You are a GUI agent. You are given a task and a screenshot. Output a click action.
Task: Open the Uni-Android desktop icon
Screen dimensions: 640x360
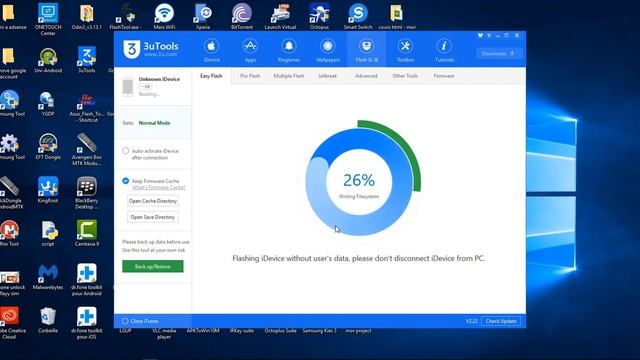[x=48, y=60]
